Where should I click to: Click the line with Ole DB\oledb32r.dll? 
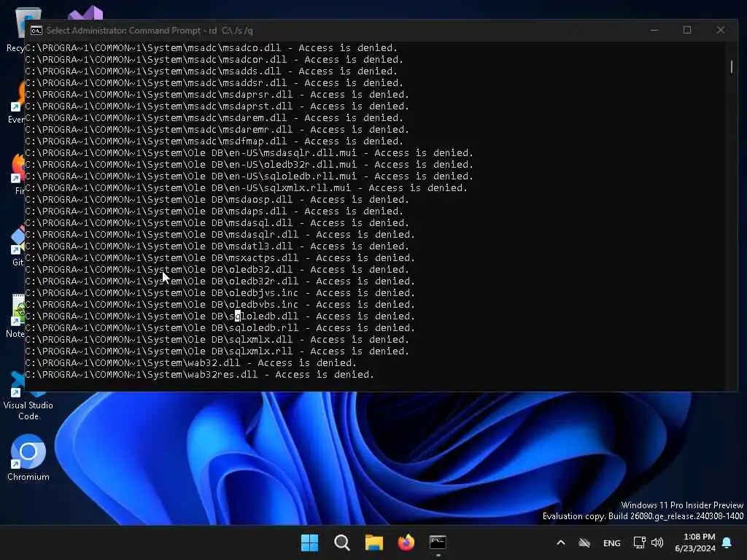point(220,281)
